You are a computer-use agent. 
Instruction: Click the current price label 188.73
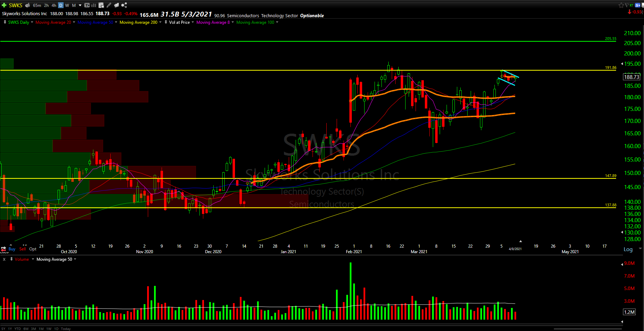click(631, 77)
